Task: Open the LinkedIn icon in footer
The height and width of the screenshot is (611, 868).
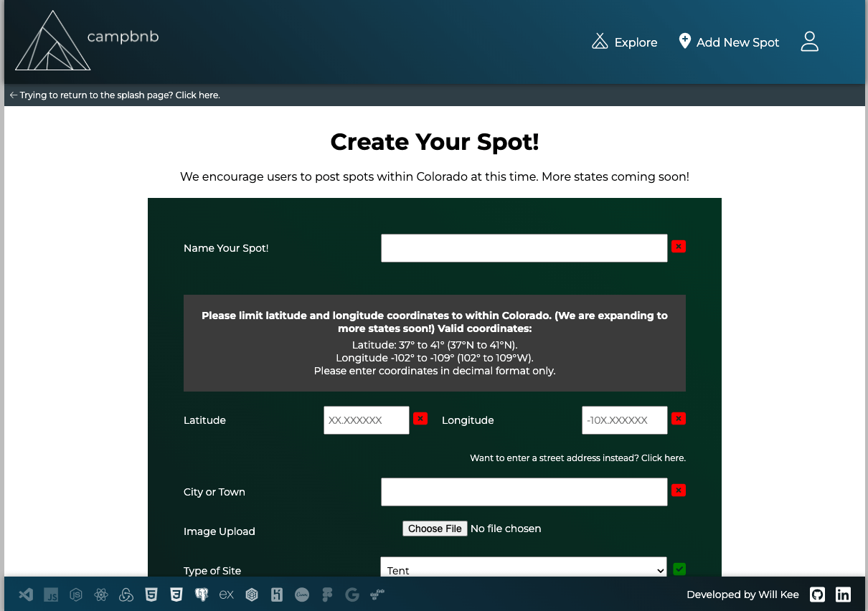Action: [843, 595]
